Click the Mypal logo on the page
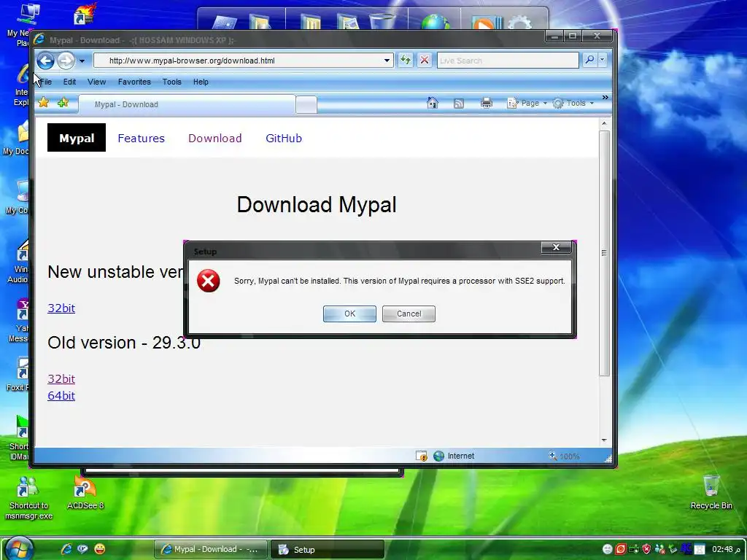This screenshot has width=747, height=560. pyautogui.click(x=76, y=138)
